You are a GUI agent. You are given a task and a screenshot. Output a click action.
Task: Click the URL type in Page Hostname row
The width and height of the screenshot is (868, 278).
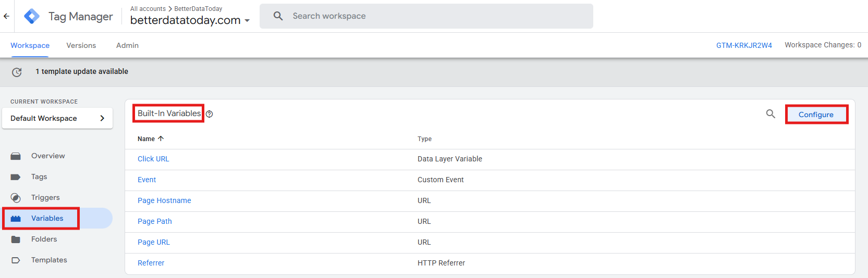click(424, 200)
